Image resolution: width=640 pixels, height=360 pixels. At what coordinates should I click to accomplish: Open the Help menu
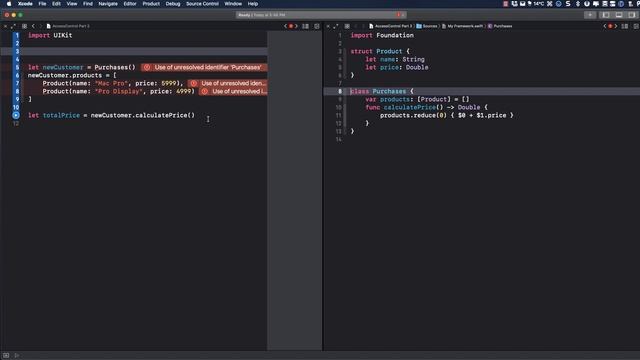(x=253, y=4)
